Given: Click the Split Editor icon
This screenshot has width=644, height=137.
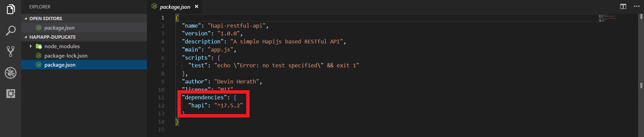Looking at the screenshot, I should 623,6.
